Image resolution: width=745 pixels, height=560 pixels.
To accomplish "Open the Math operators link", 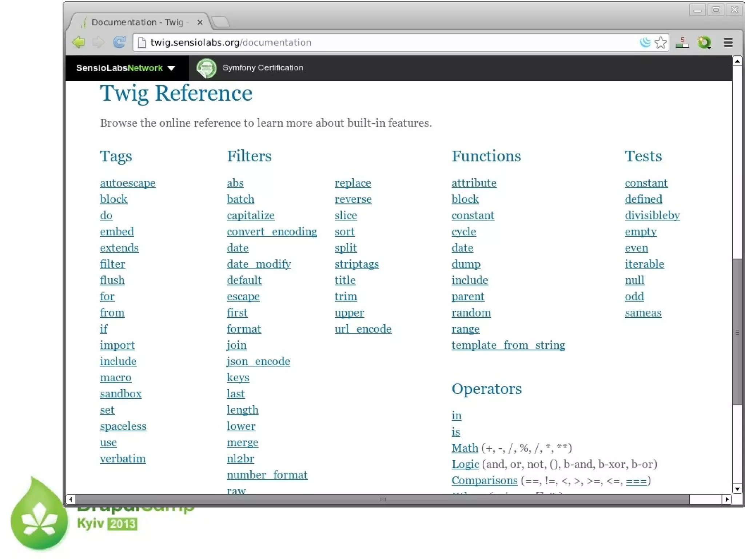I will point(465,448).
